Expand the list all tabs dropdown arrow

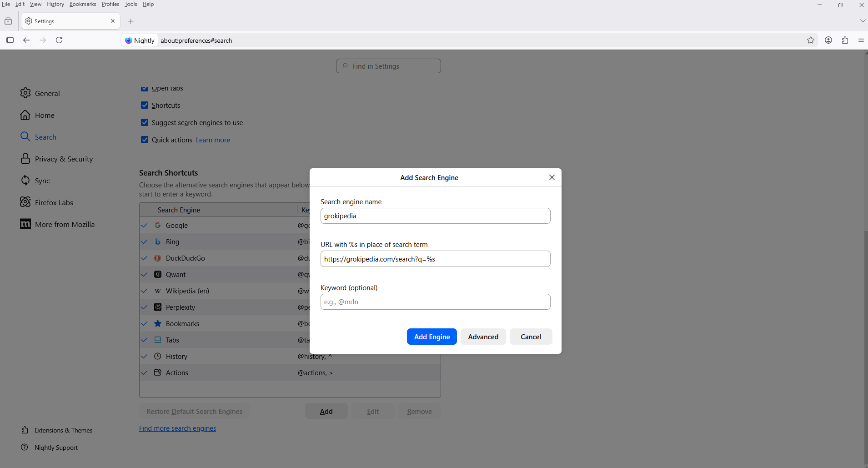pos(862,21)
